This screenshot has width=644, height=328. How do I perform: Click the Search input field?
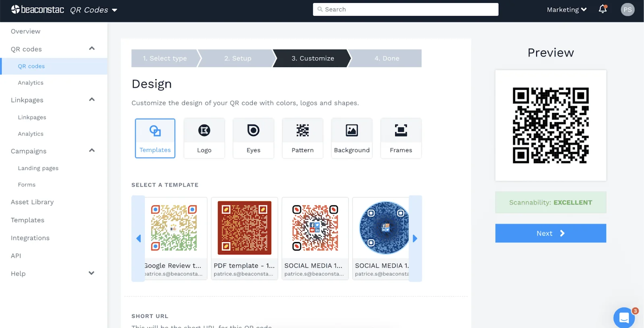point(405,9)
